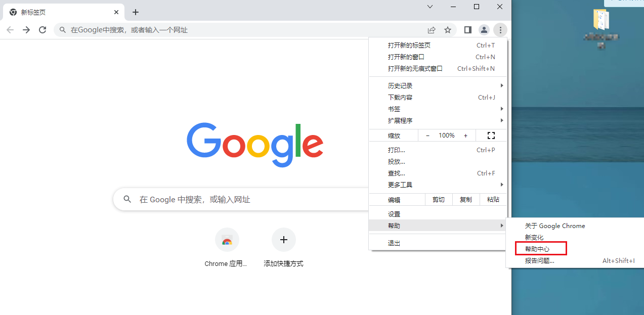Increase zoom with the plus button
Viewport: 644px width, 315px height.
(x=465, y=136)
